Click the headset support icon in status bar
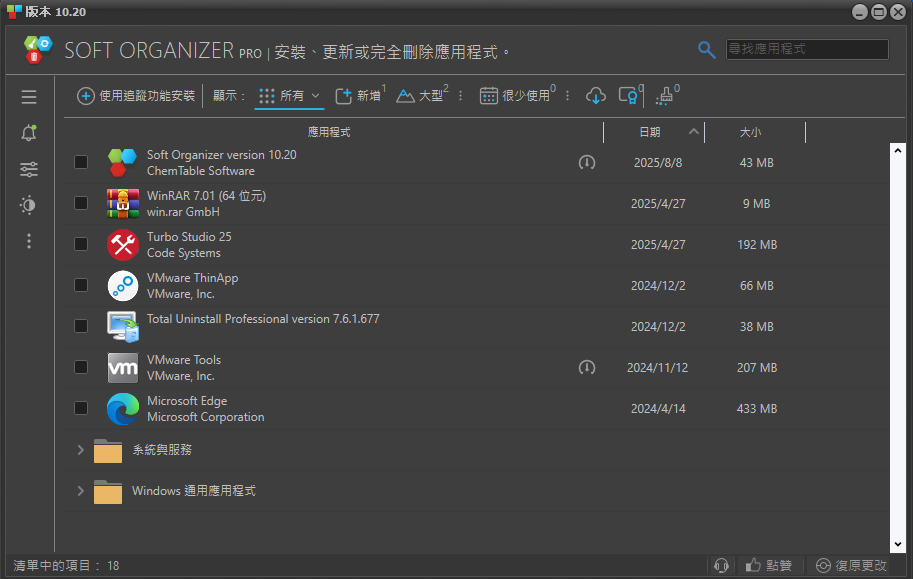This screenshot has height=579, width=913. pos(721,565)
